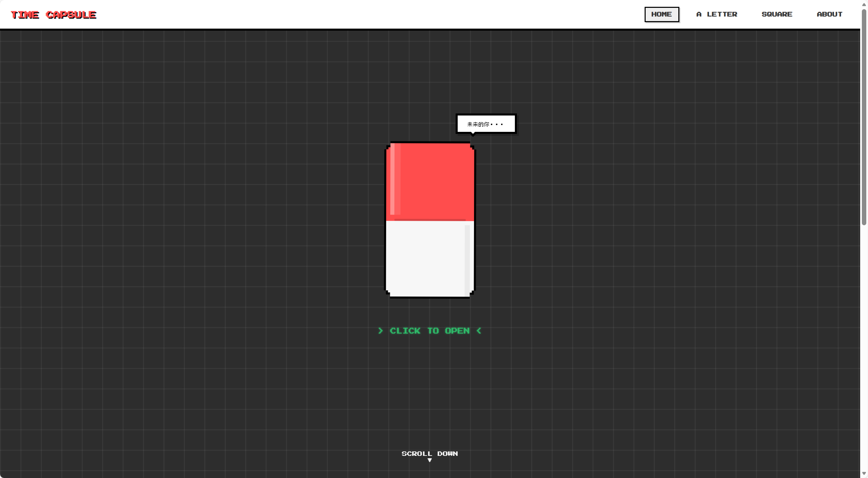Click scrollbar up arrow
This screenshot has height=478, width=868.
(864, 4)
